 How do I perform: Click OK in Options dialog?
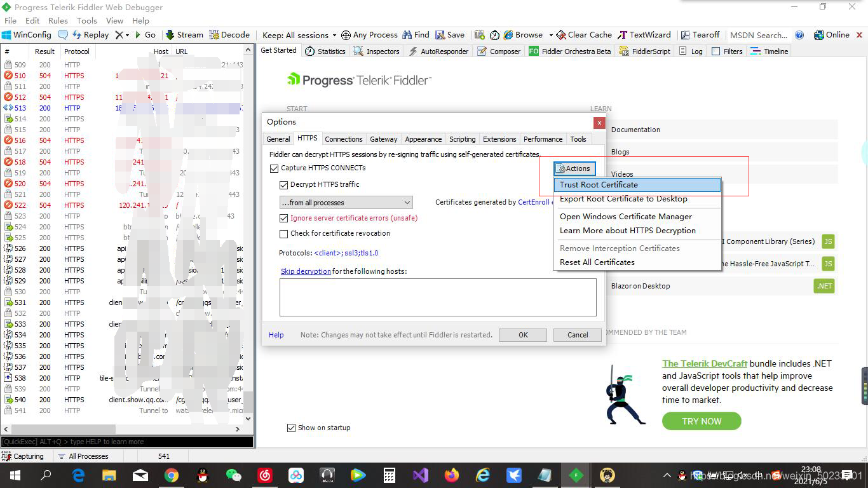coord(523,335)
